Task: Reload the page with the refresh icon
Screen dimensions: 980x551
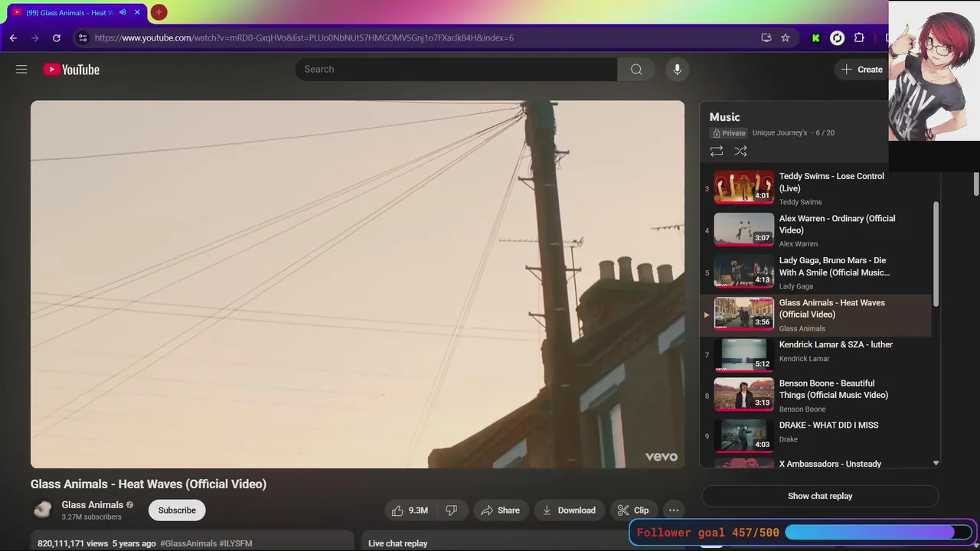Action: click(57, 37)
